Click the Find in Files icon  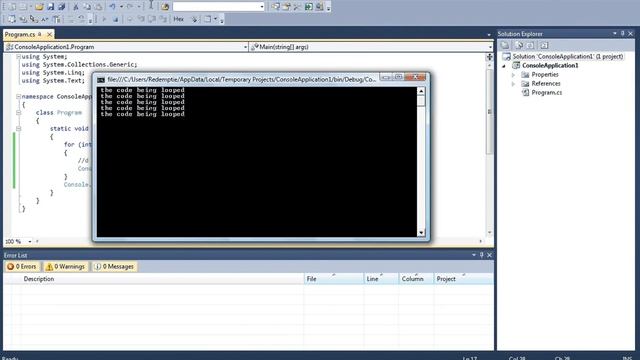(x=165, y=7)
